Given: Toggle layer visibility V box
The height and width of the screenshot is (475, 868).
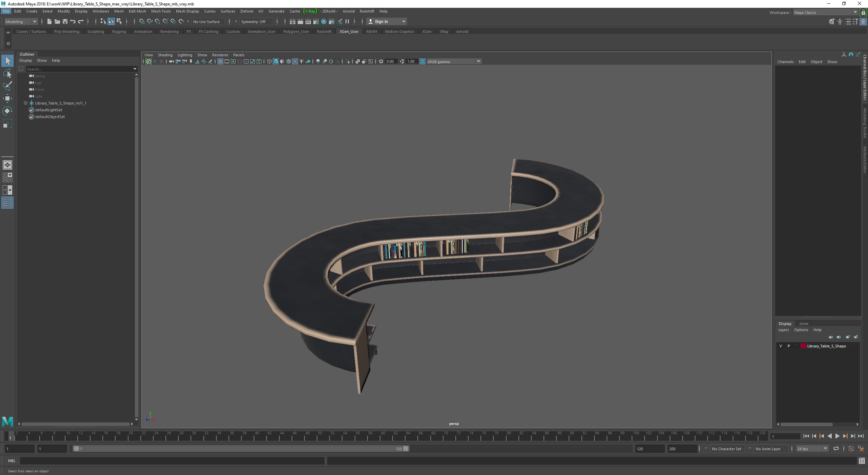Looking at the screenshot, I should 781,346.
